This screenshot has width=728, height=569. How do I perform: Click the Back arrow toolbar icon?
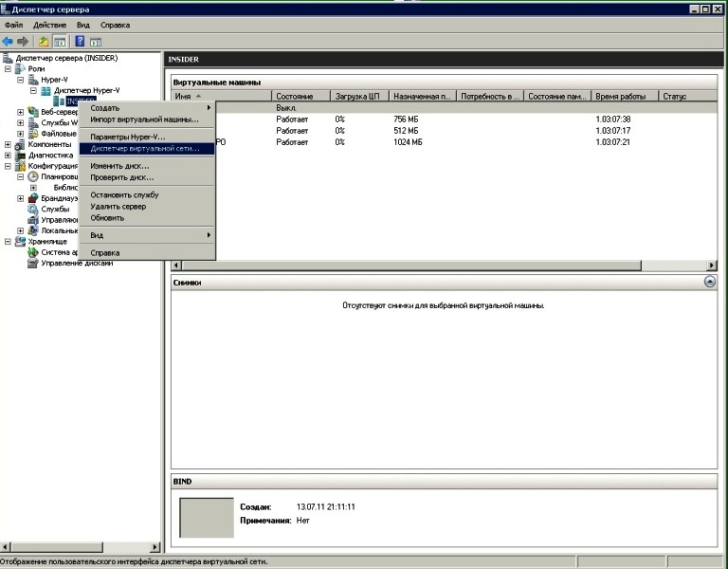(x=9, y=41)
